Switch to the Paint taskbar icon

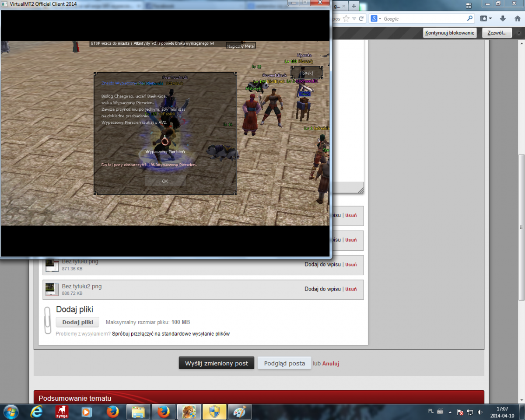click(239, 412)
